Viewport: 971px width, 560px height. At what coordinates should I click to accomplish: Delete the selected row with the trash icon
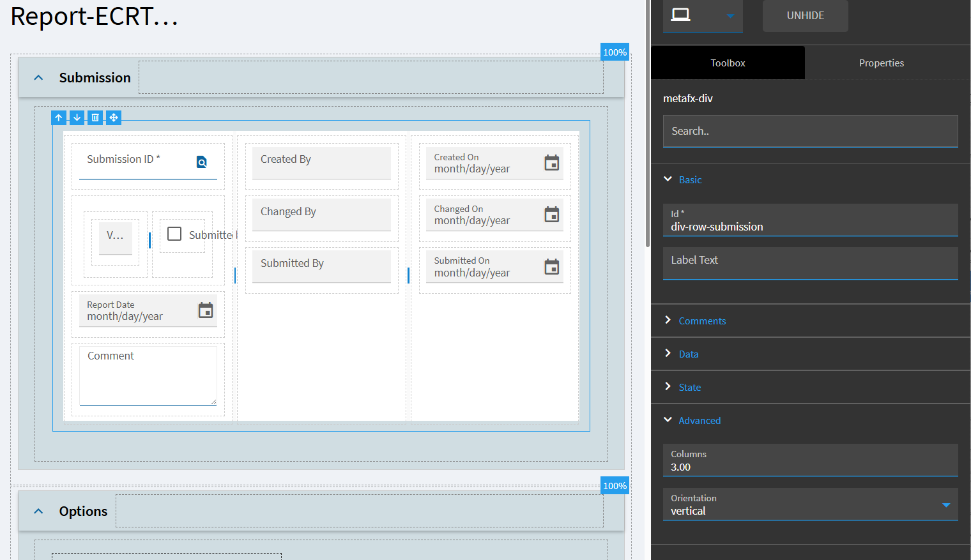95,117
